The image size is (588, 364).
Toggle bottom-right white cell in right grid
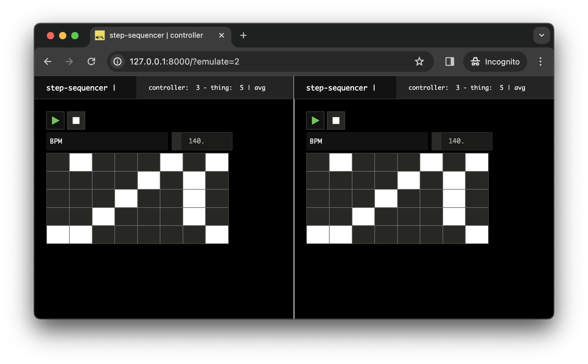pyautogui.click(x=477, y=235)
